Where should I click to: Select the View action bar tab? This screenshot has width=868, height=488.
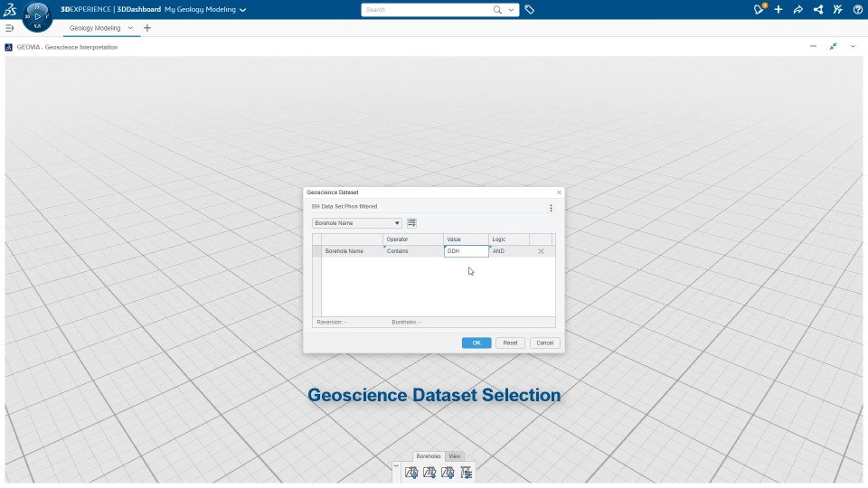tap(455, 456)
